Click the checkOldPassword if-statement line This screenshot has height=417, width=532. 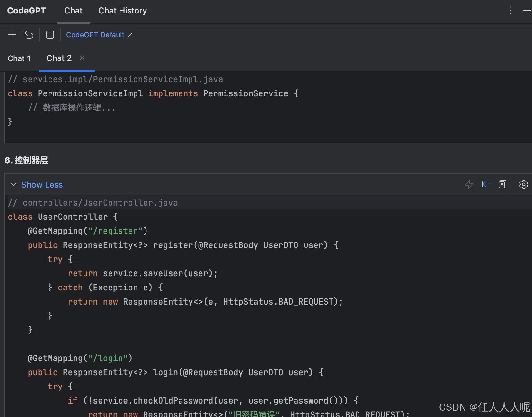213,401
